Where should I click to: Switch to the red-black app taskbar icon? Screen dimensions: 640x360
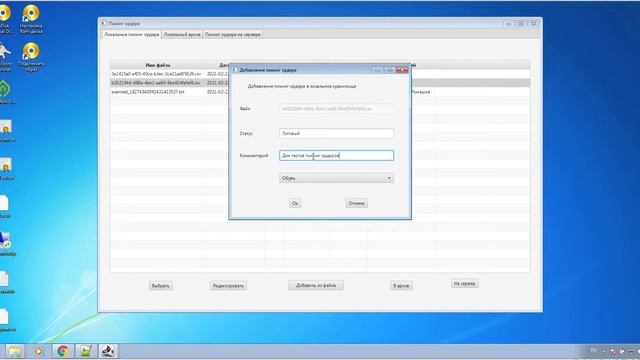pos(108,351)
